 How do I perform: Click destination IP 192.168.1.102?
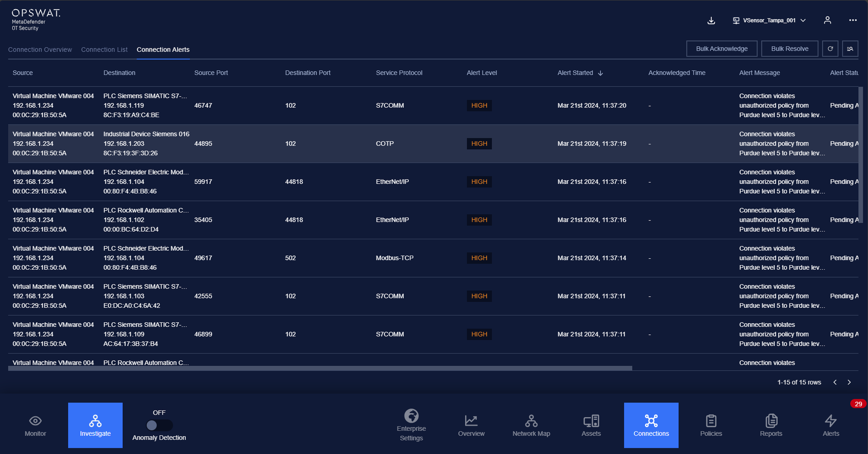pyautogui.click(x=124, y=220)
